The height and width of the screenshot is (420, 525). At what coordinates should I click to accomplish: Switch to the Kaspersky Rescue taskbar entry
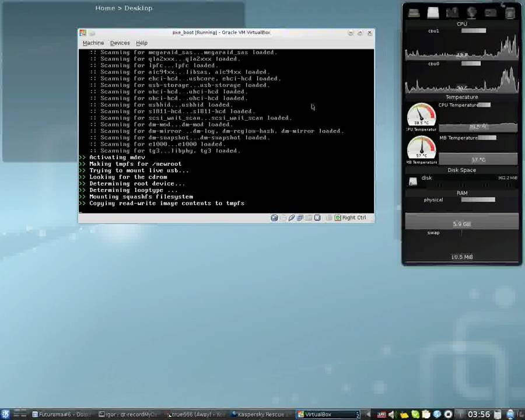tap(261, 414)
